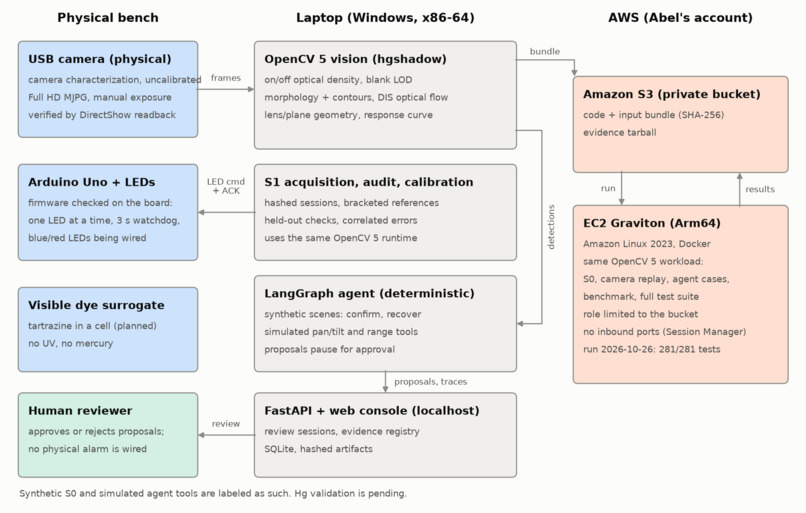806x513 pixels.
Task: Click 'camera characterization, uncalibrated' line
Action: click(x=115, y=80)
